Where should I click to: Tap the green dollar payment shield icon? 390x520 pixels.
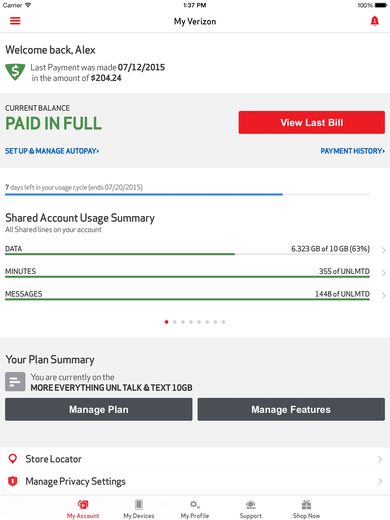click(15, 72)
